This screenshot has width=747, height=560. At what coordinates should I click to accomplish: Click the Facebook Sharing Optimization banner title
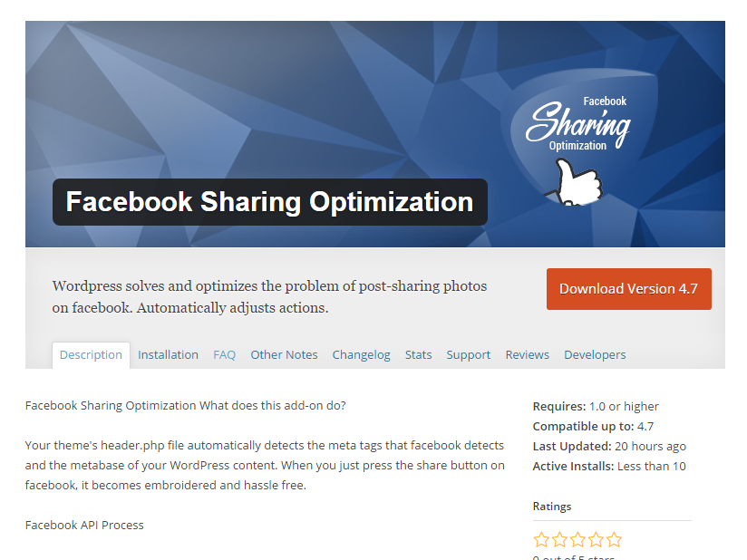(269, 202)
